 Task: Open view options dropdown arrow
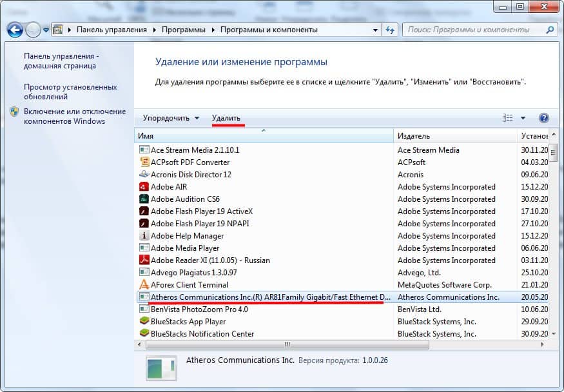tap(523, 118)
